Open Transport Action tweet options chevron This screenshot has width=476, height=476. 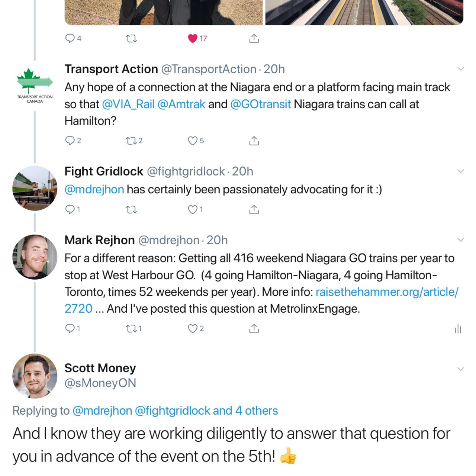tap(461, 69)
